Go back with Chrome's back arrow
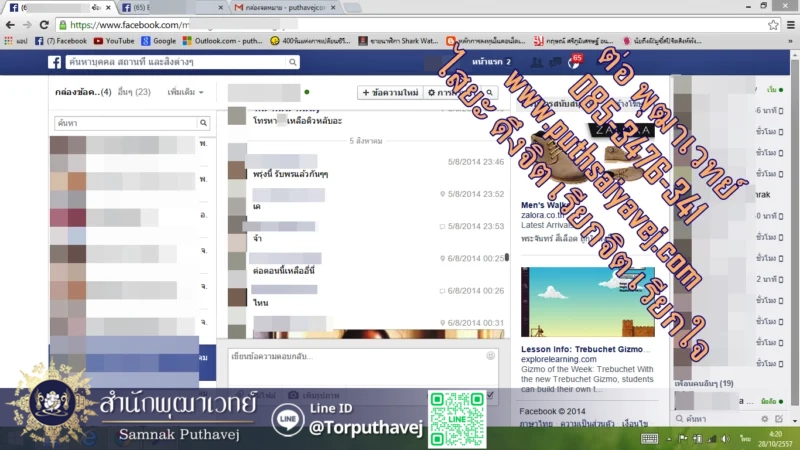Screen dimensions: 800x450 (x=10, y=24)
